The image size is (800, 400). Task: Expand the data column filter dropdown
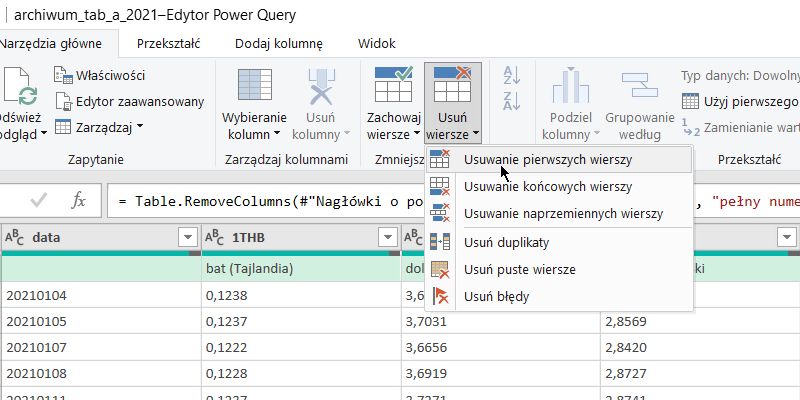pyautogui.click(x=186, y=237)
